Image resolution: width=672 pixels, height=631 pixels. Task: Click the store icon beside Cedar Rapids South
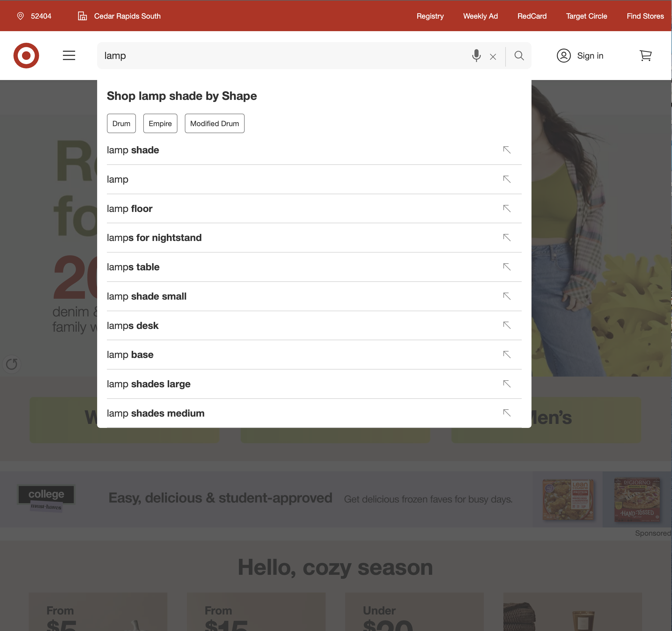(82, 16)
